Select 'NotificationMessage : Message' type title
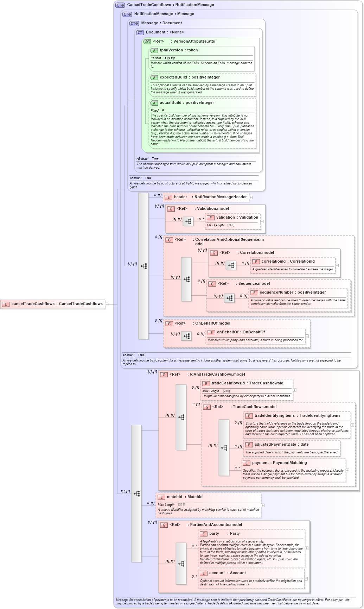Screen dimensions: 364x609 tap(164, 14)
